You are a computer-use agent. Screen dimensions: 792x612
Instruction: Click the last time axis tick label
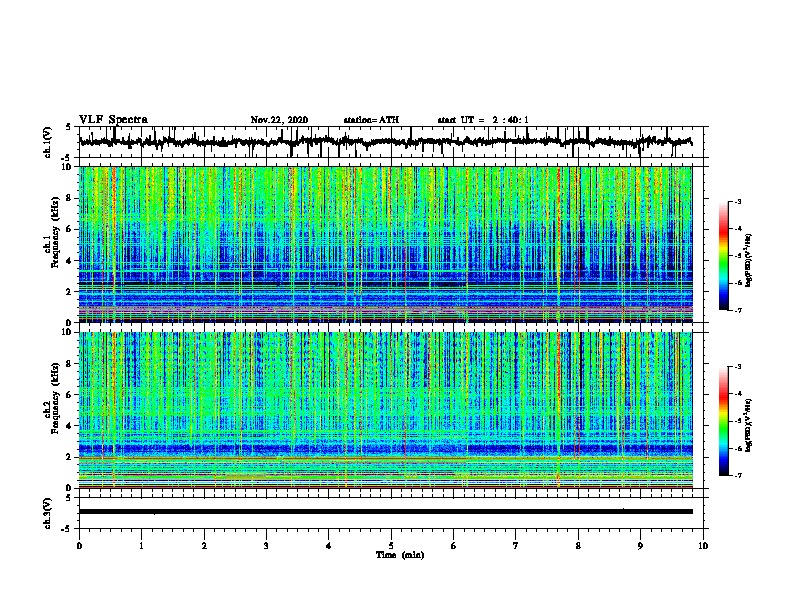tap(703, 546)
